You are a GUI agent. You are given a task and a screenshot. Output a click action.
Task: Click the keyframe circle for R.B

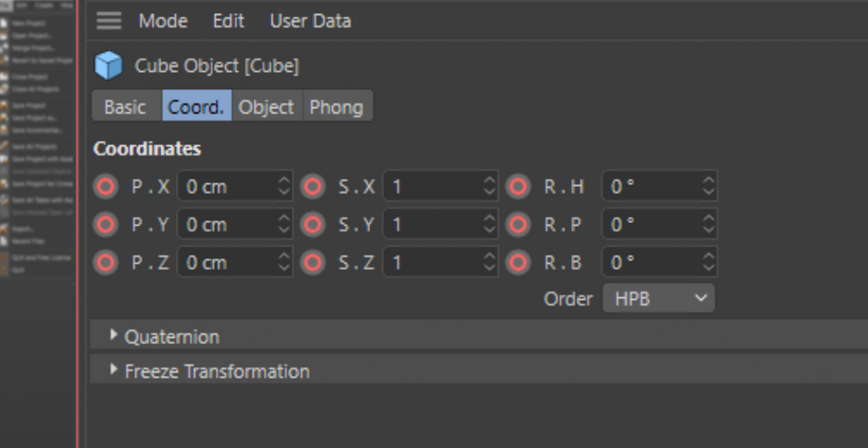519,262
